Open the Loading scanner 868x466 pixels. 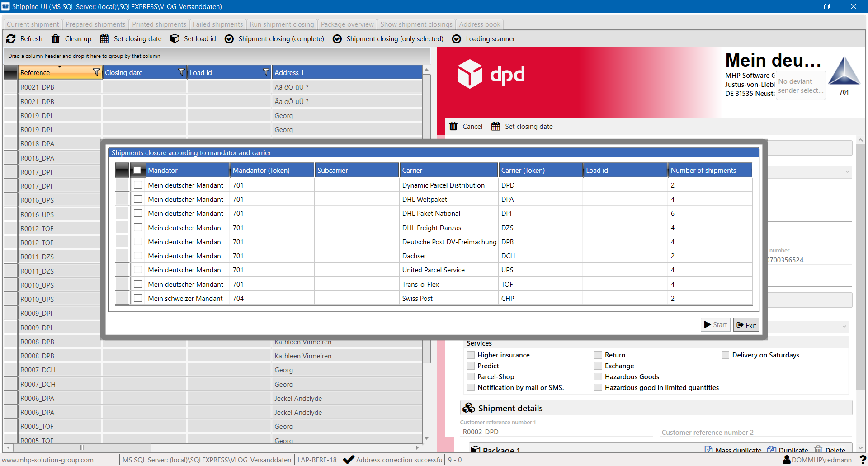coord(457,39)
